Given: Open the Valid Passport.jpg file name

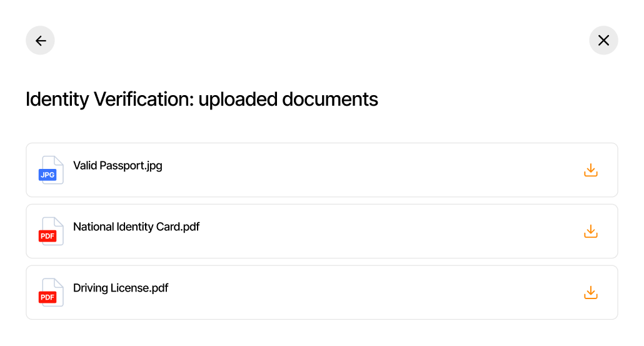Looking at the screenshot, I should (118, 166).
